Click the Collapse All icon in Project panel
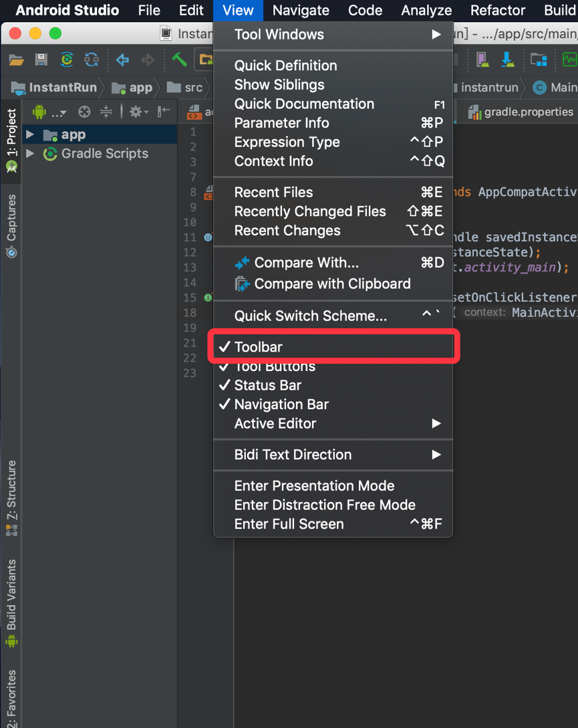This screenshot has width=578, height=728. 106,112
